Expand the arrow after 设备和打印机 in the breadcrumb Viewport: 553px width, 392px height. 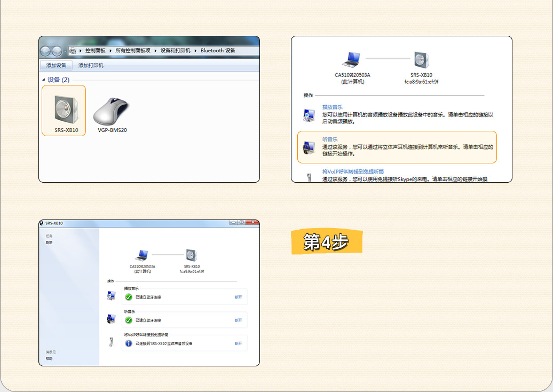click(196, 51)
